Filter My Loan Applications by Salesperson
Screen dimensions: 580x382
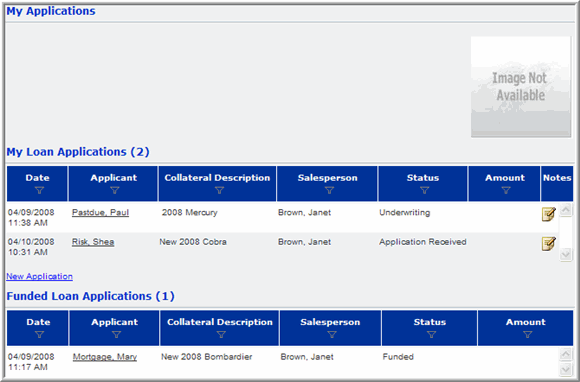[x=329, y=190]
